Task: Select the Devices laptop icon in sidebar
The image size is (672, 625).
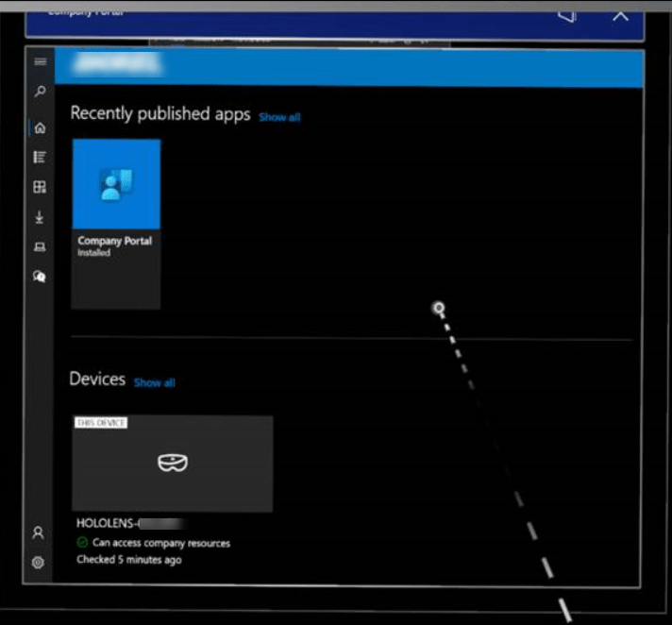Action: 40,247
